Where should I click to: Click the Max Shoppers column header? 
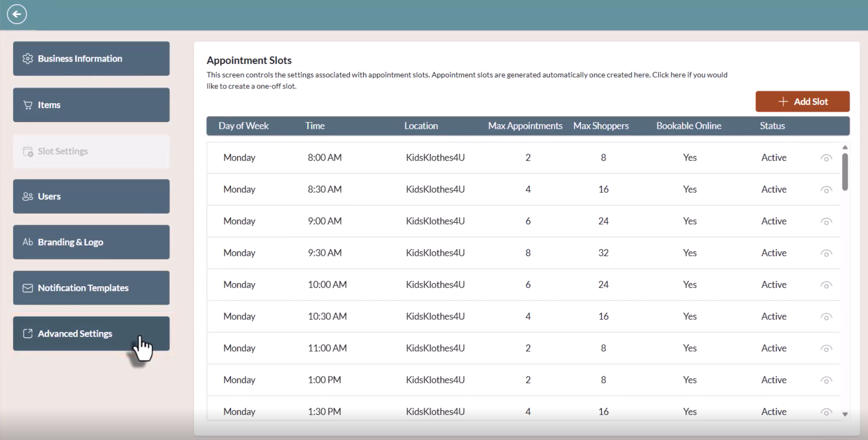[x=601, y=126]
